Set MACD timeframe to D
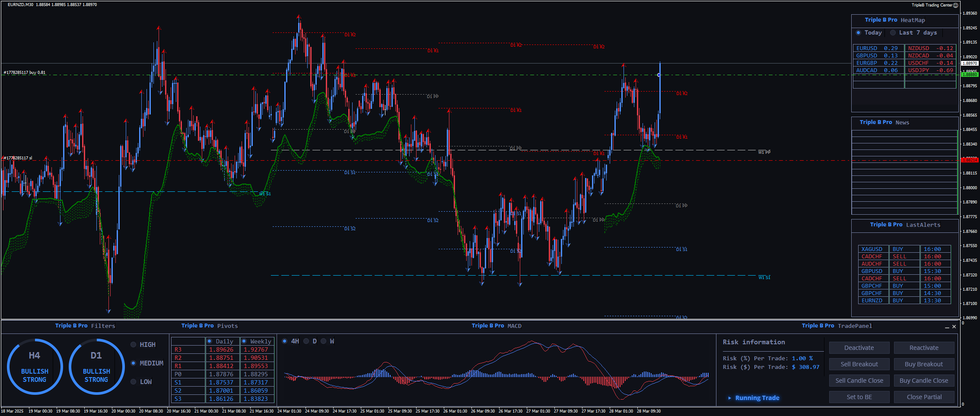 coord(306,341)
